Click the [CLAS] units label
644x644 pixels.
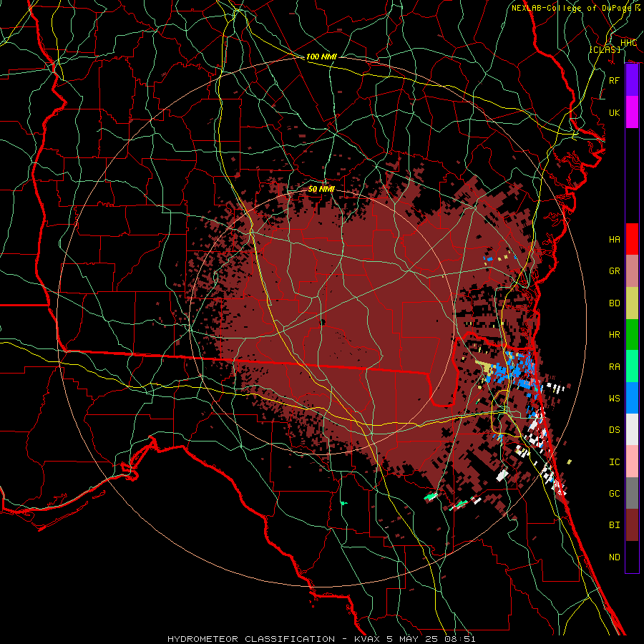point(605,49)
